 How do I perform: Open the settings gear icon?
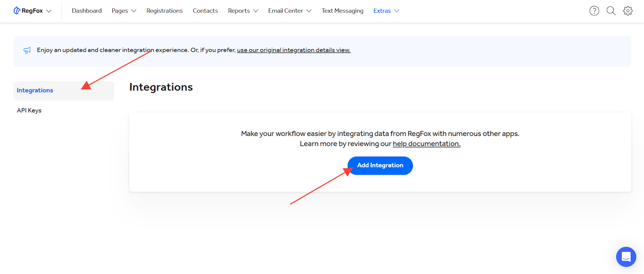(x=628, y=11)
